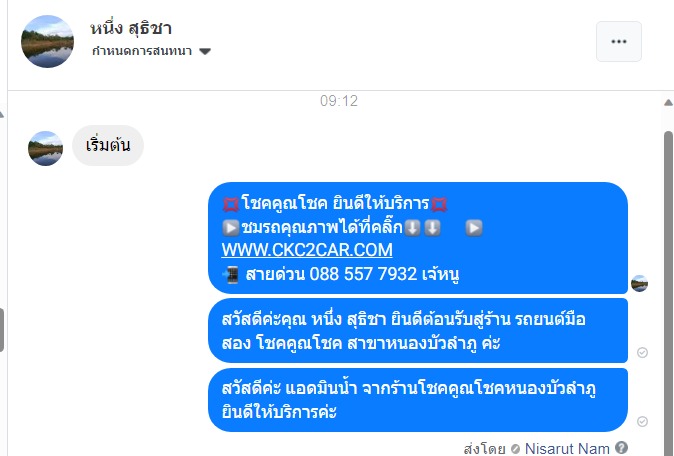Image resolution: width=674 pixels, height=456 pixels.
Task: Click delivered checkmark beside แอดมินน้ำ message
Action: coord(642,421)
